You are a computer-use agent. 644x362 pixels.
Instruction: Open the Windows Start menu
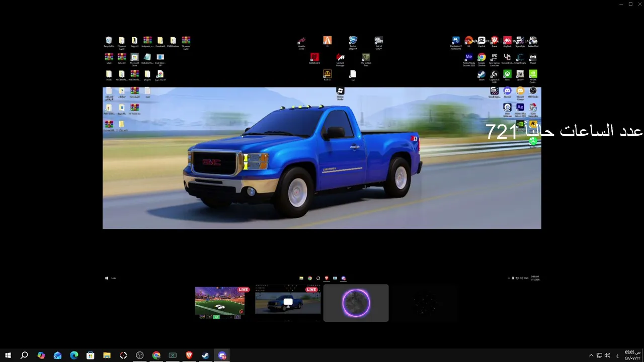pyautogui.click(x=8, y=355)
